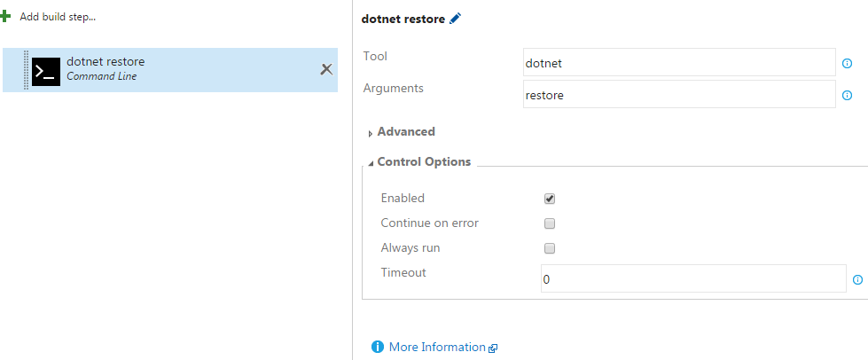Uncheck the Enabled checkbox
Viewport: 868px width, 360px height.
click(550, 199)
